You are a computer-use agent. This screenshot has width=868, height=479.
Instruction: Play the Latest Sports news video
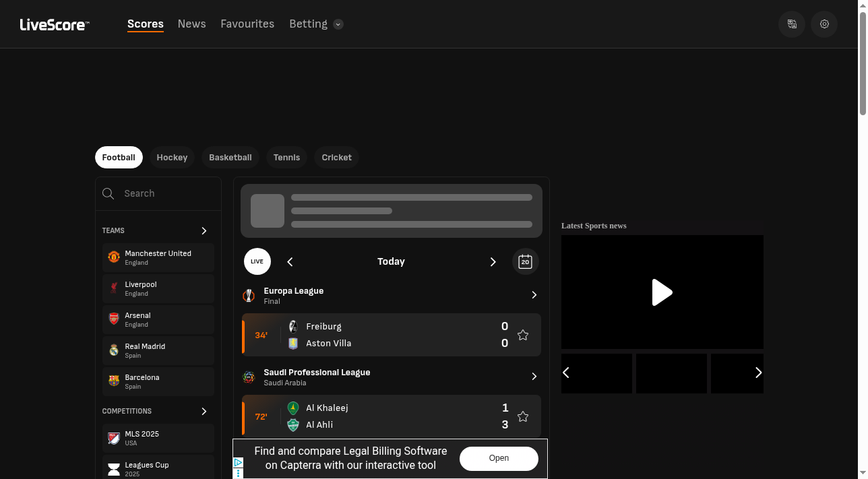coord(662,292)
